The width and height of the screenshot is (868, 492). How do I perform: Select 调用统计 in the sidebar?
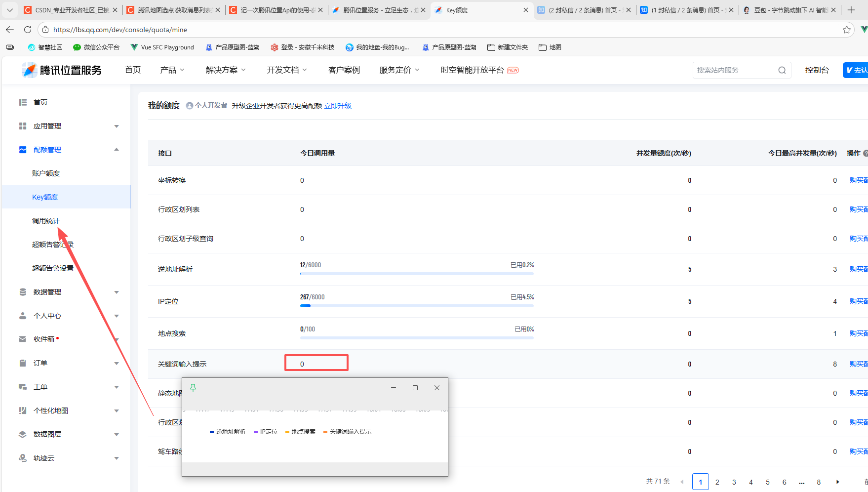tap(46, 221)
